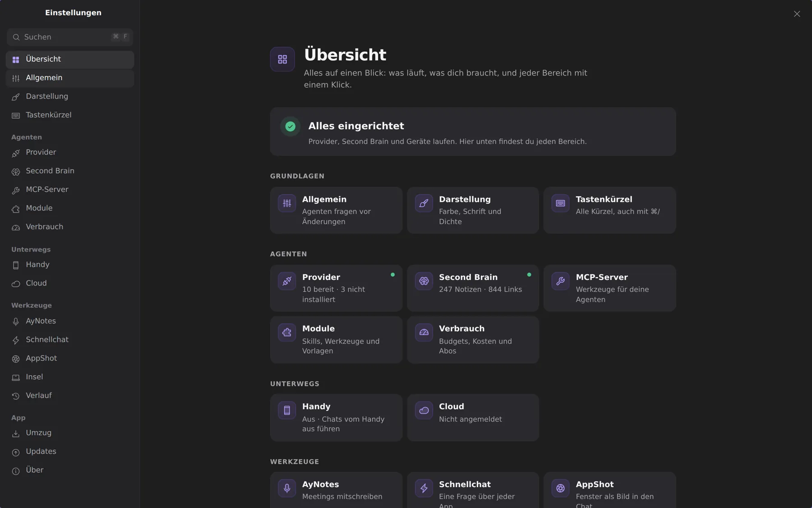Open Übersicht in the sidebar
Screen dimensions: 812x508
coord(70,60)
